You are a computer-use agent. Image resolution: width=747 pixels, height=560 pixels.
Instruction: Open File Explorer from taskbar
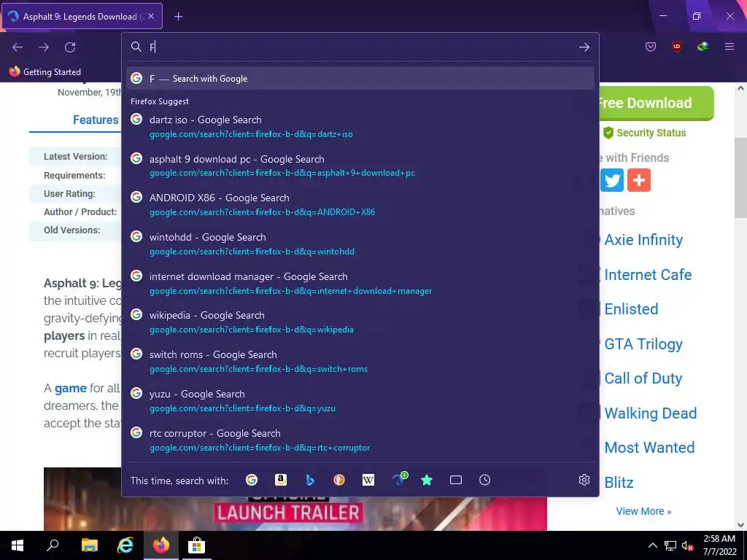tap(89, 545)
